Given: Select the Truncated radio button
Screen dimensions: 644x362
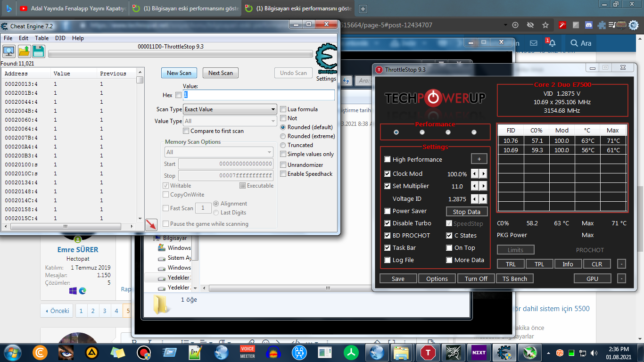Looking at the screenshot, I should pos(283,145).
